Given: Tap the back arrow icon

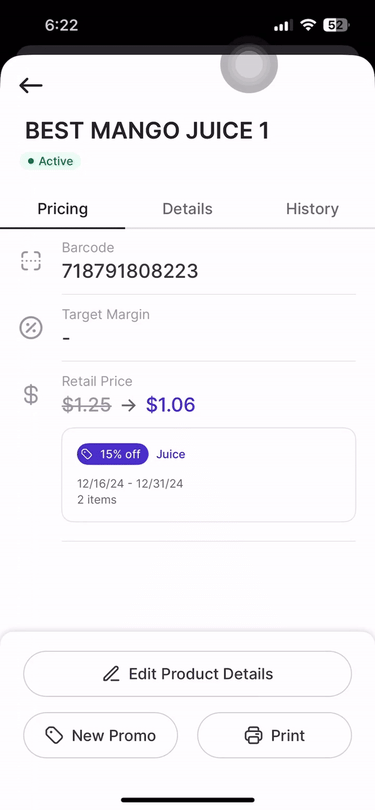Looking at the screenshot, I should coord(30,85).
